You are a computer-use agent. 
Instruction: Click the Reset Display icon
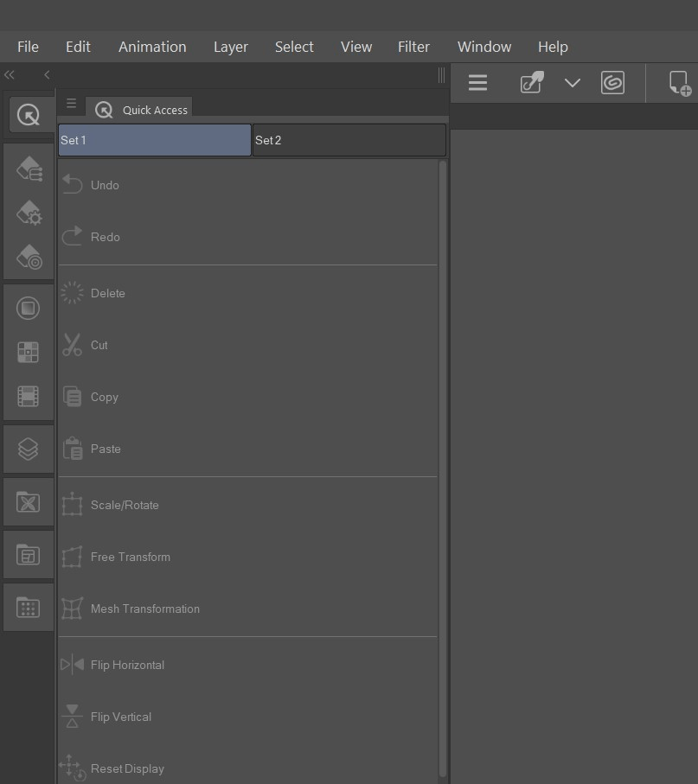[72, 768]
